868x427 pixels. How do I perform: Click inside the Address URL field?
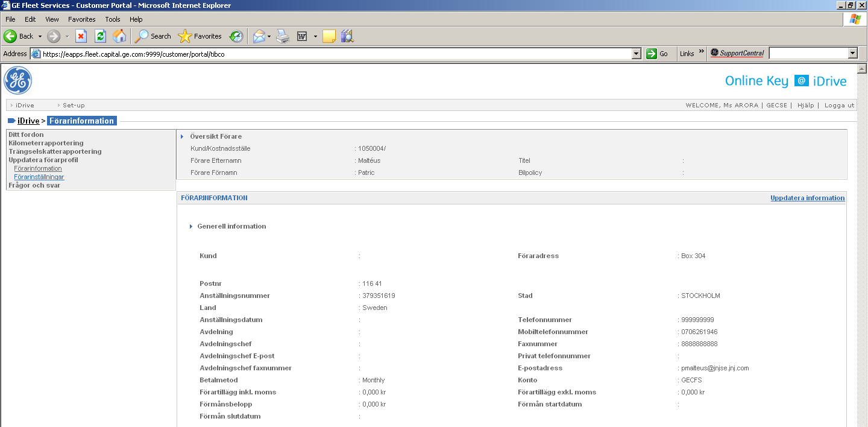click(336, 54)
